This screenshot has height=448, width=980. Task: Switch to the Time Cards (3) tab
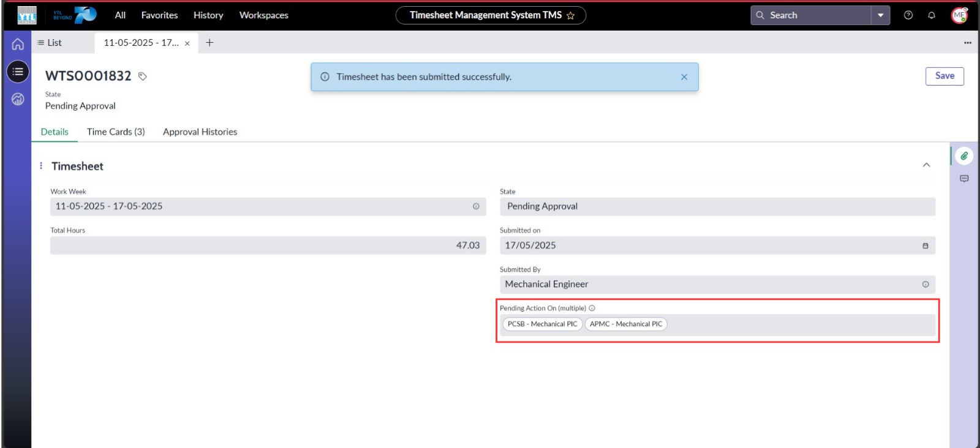tap(116, 132)
